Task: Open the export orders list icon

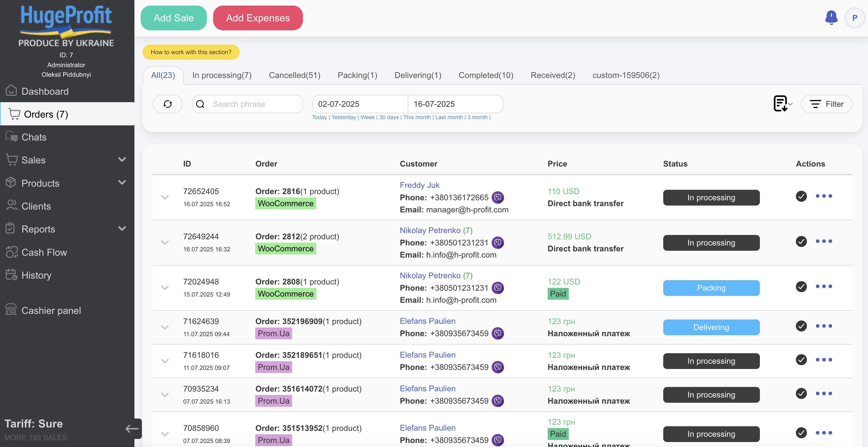Action: tap(781, 104)
